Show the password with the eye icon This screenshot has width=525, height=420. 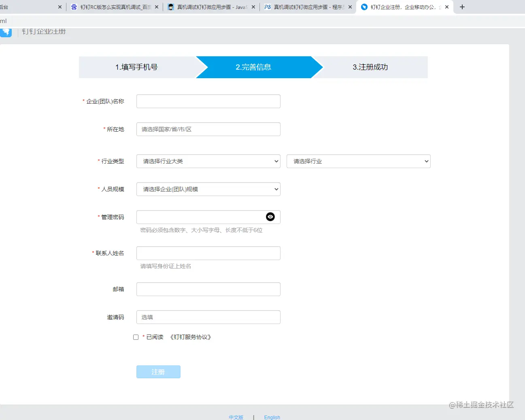(x=270, y=217)
